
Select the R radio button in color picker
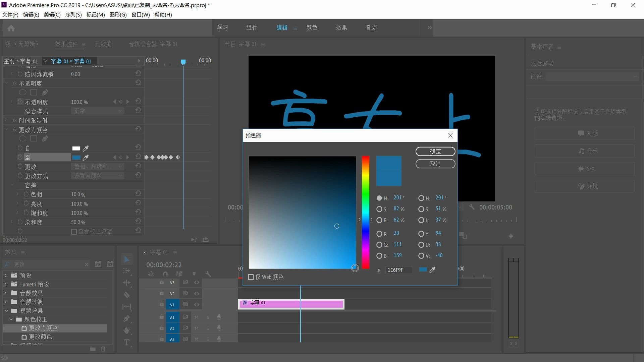379,234
